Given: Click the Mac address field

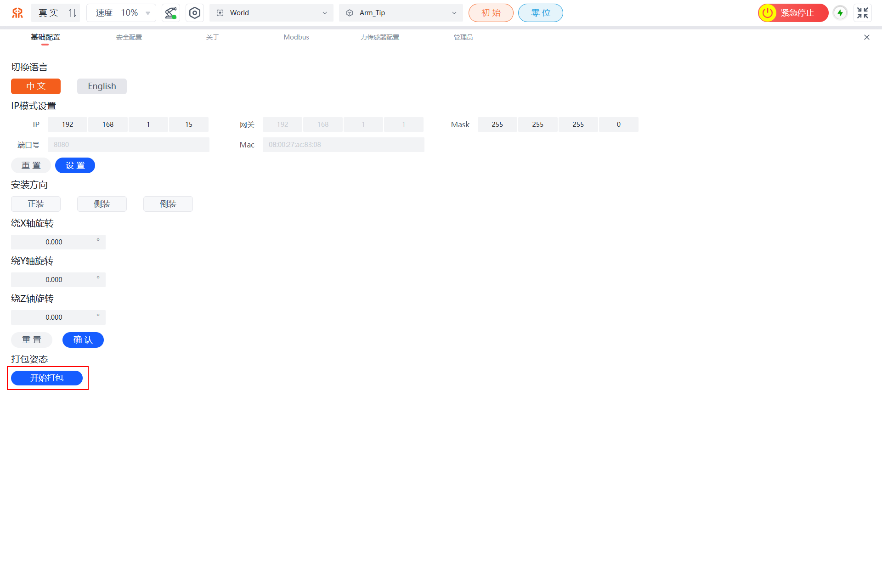Looking at the screenshot, I should tap(344, 145).
